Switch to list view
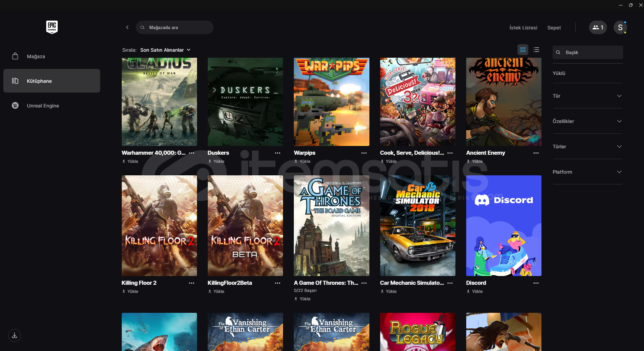 pyautogui.click(x=536, y=50)
